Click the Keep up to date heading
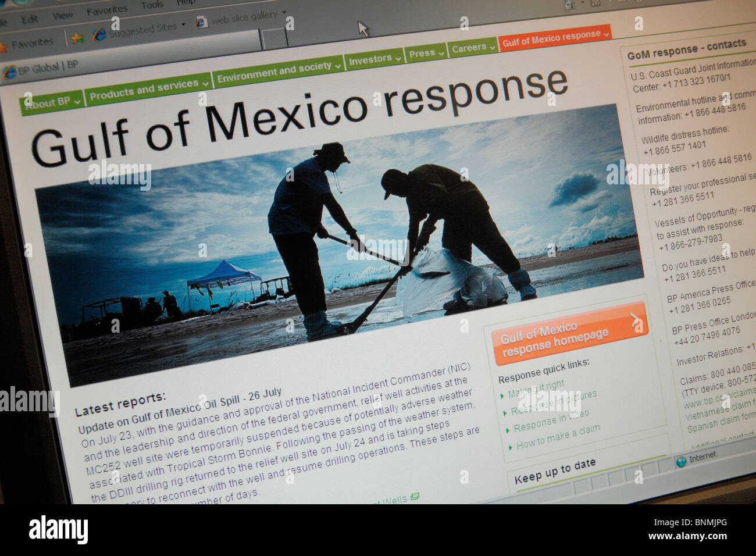 pyautogui.click(x=555, y=472)
